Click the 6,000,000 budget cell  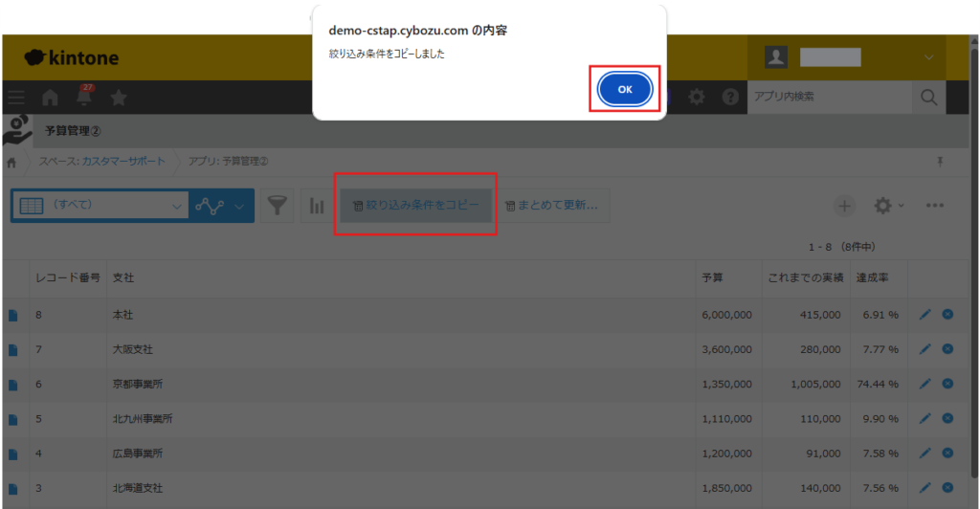[726, 316]
